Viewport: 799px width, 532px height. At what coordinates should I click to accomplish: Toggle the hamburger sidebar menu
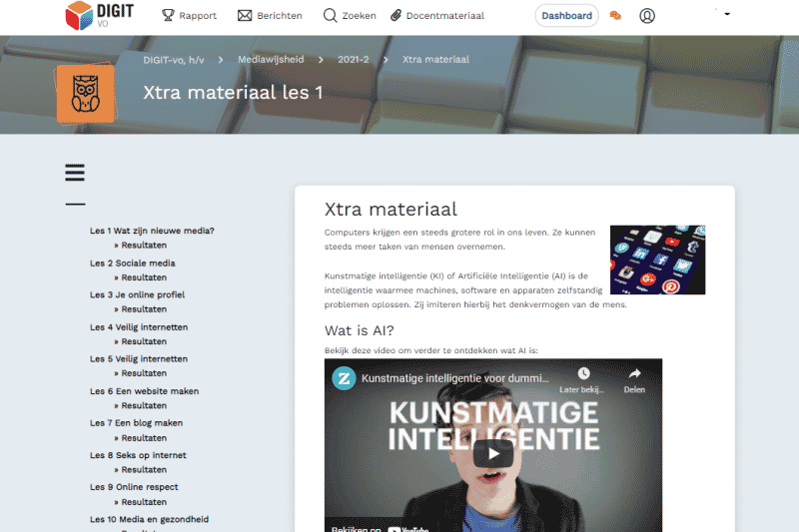tap(75, 173)
